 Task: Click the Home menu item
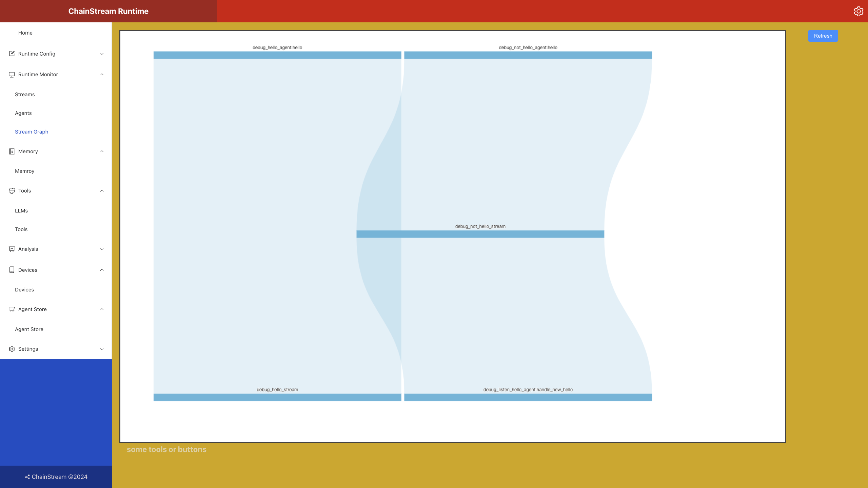pos(25,32)
